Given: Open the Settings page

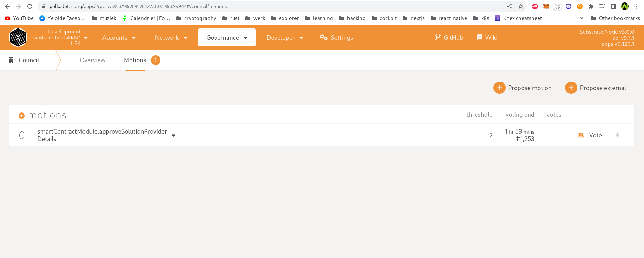Looking at the screenshot, I should (337, 38).
